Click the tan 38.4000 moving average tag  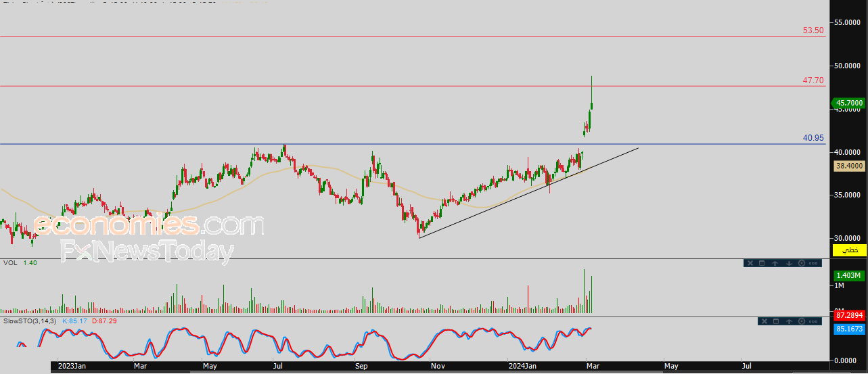pos(848,166)
